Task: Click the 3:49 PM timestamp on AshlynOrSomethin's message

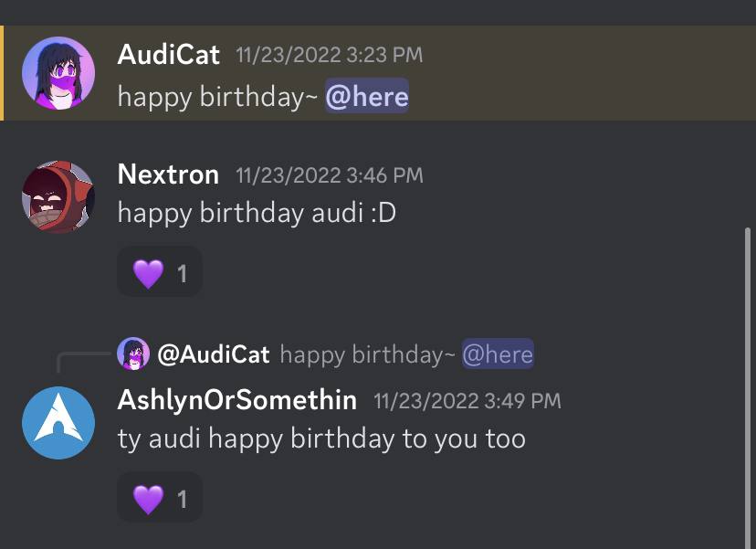Action: point(467,400)
